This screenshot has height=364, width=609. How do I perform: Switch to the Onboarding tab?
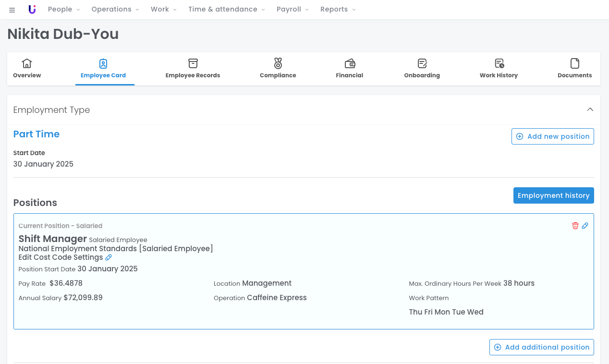(x=422, y=69)
